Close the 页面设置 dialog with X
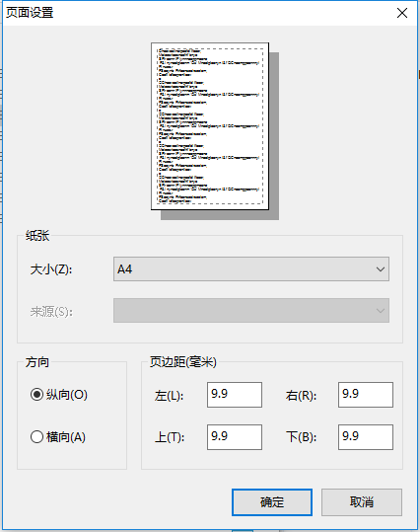 tap(402, 13)
